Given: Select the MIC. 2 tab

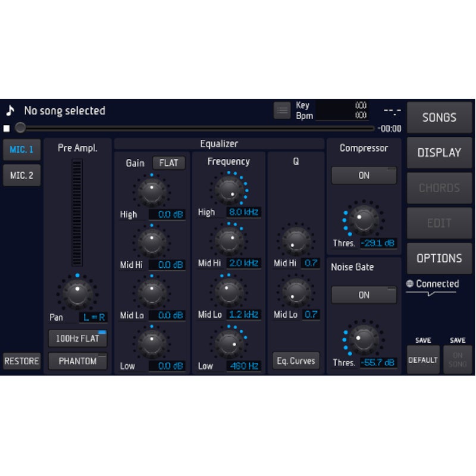Looking at the screenshot, I should 21,176.
